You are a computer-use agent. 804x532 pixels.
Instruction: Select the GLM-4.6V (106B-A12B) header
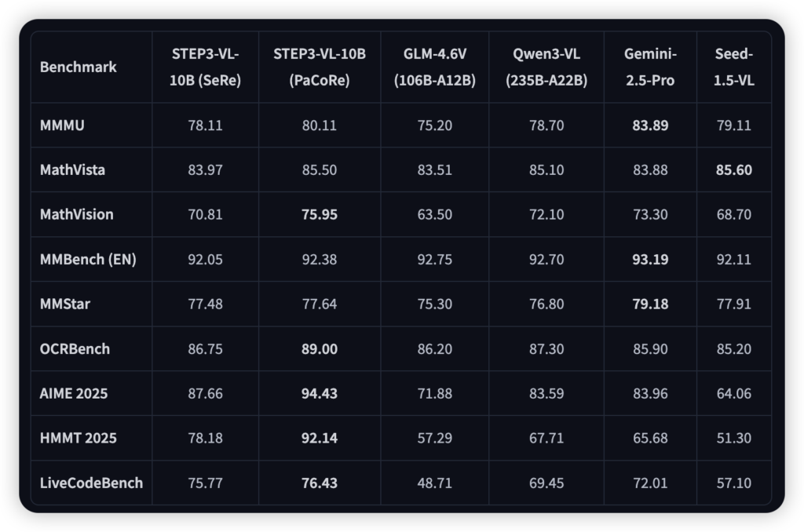[x=435, y=67]
